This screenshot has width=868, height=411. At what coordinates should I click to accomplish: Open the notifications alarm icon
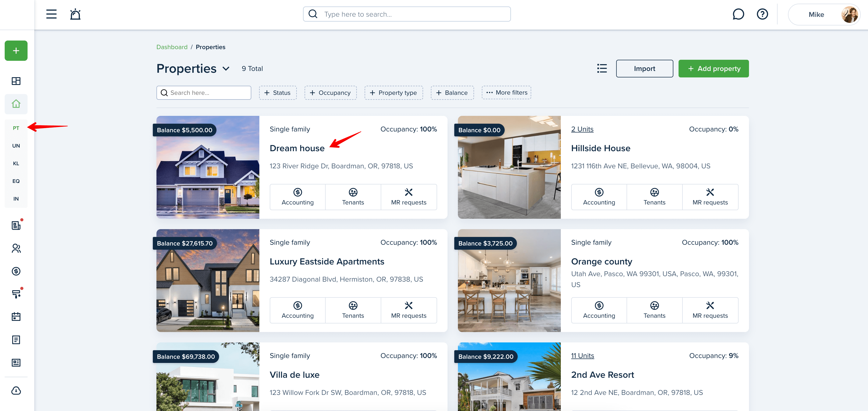[75, 14]
